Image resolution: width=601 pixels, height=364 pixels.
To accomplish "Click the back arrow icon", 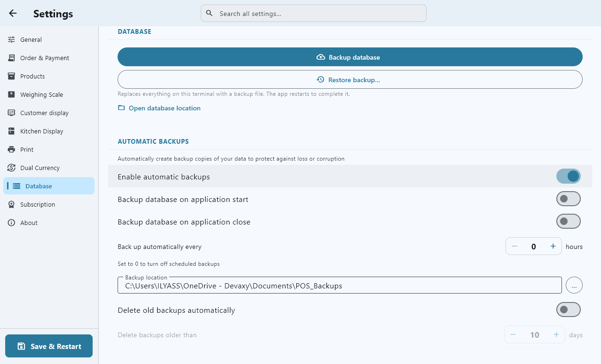I will coord(13,13).
